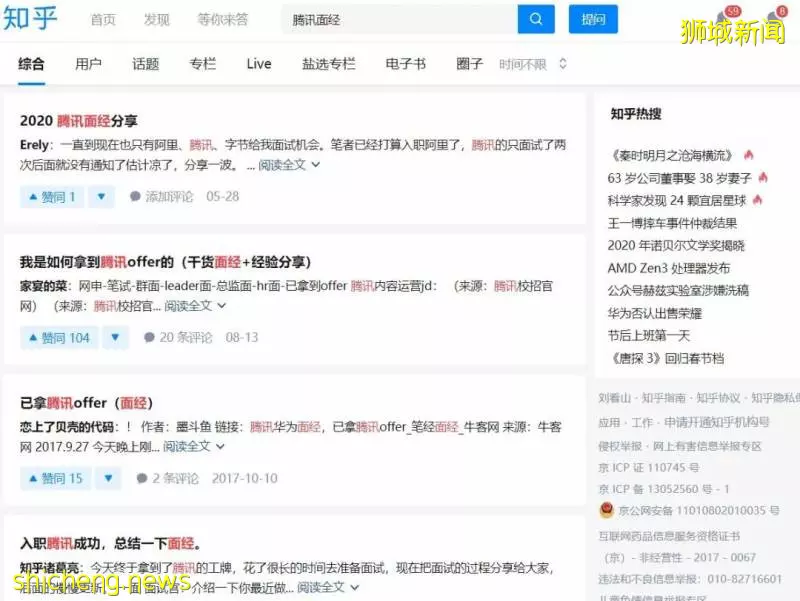This screenshot has width=800, height=601.
Task: Select the 综合 tab
Action: click(x=31, y=64)
